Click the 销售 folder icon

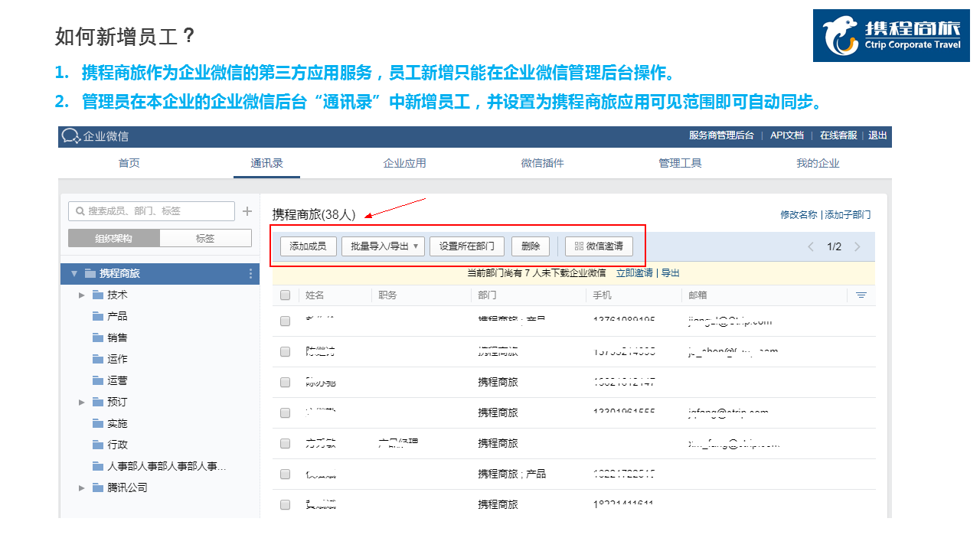(97, 337)
